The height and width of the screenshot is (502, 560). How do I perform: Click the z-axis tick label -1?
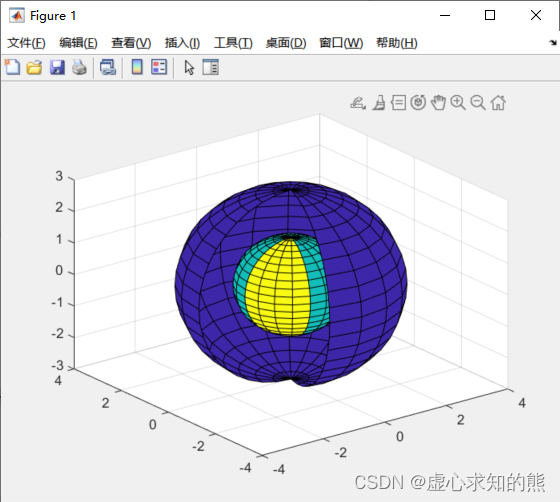[x=58, y=302]
